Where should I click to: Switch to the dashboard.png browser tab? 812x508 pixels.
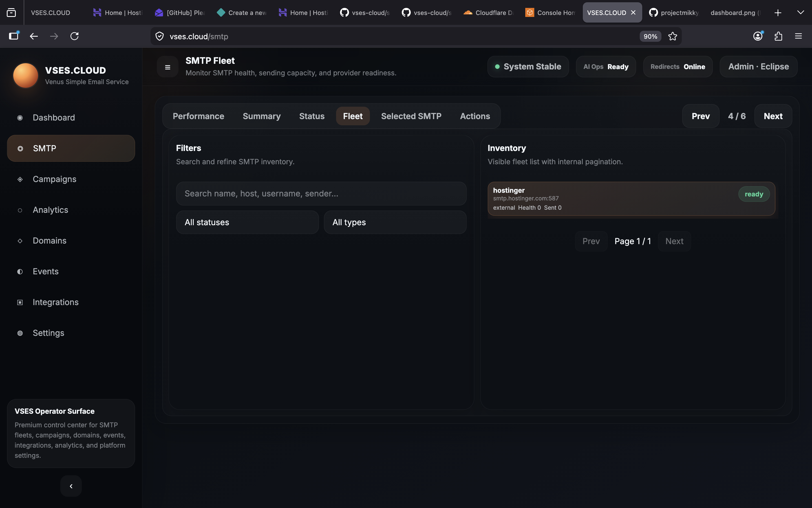click(736, 13)
